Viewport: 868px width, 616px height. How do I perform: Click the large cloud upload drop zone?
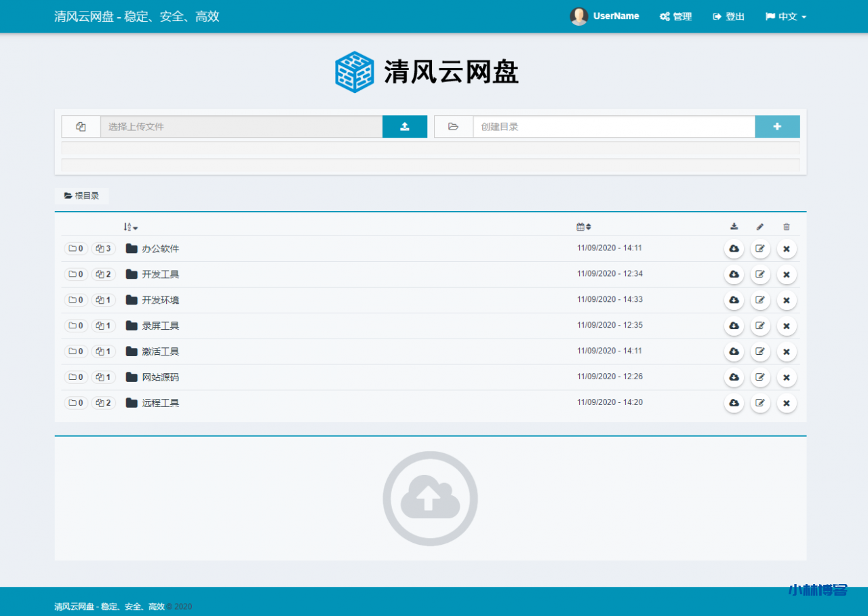coord(430,499)
